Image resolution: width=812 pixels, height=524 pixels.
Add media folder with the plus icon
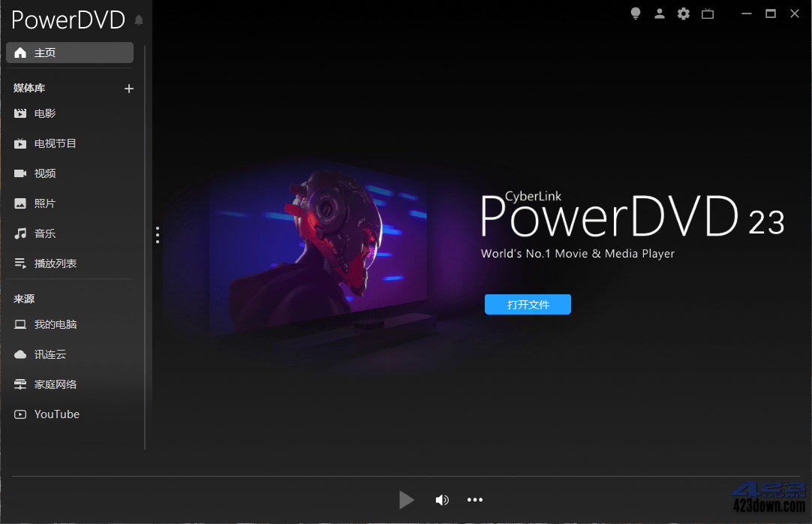128,88
